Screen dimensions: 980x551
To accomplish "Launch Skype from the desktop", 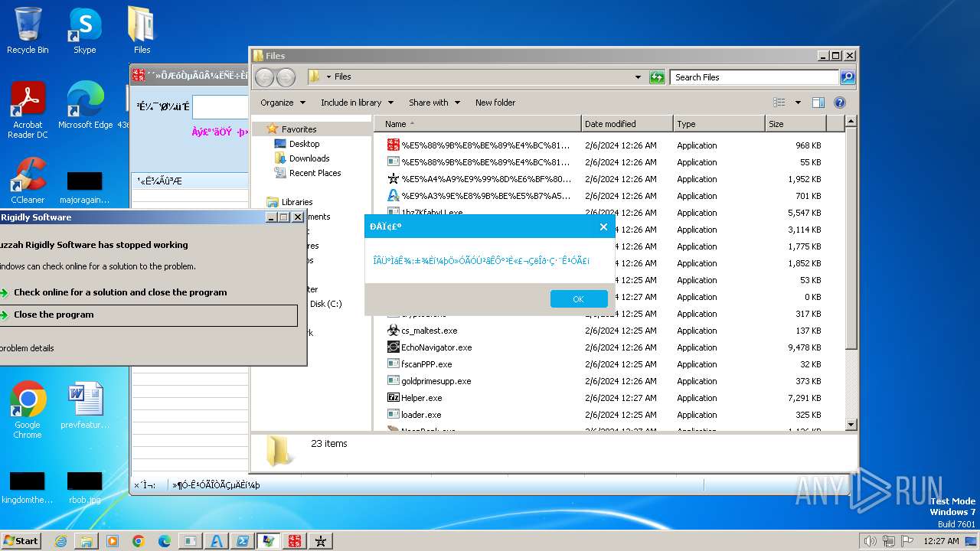I will [84, 31].
